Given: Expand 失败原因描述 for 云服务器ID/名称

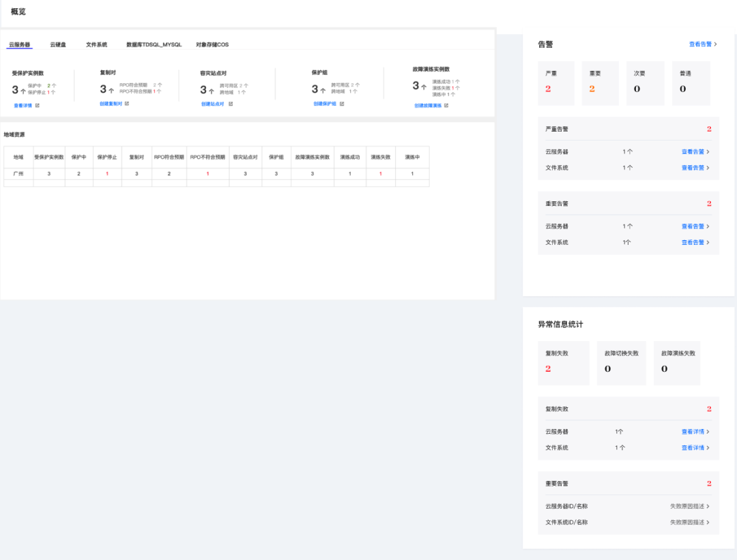Looking at the screenshot, I should [x=689, y=506].
